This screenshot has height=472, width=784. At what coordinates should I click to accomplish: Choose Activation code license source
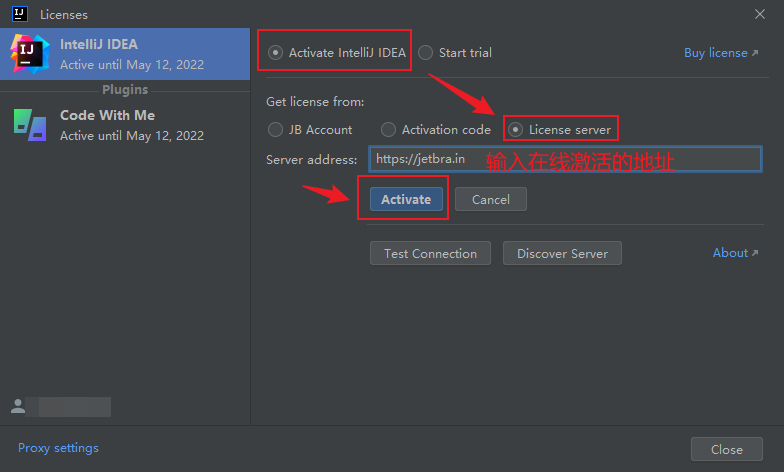click(388, 130)
